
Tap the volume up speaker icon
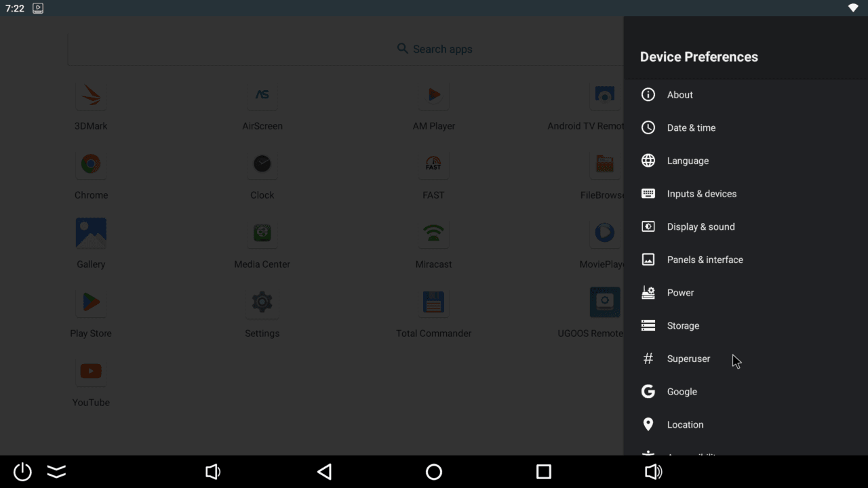coord(653,472)
